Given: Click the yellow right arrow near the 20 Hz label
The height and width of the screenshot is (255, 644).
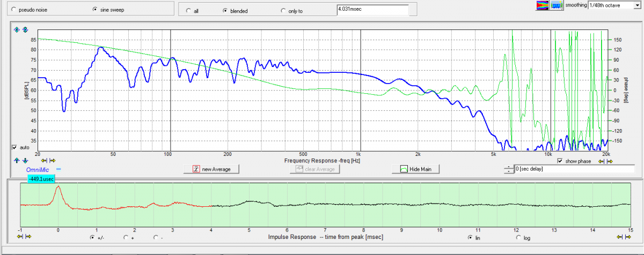Looking at the screenshot, I should tap(53, 160).
